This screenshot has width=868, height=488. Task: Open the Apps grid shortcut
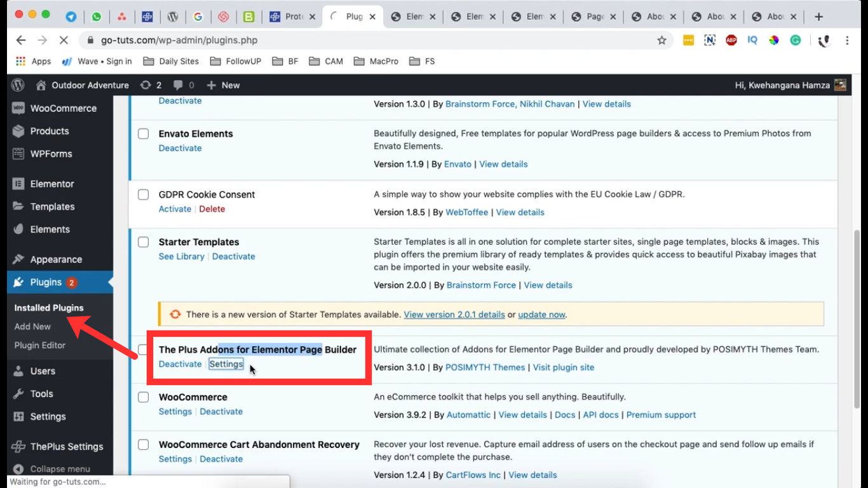[33, 61]
